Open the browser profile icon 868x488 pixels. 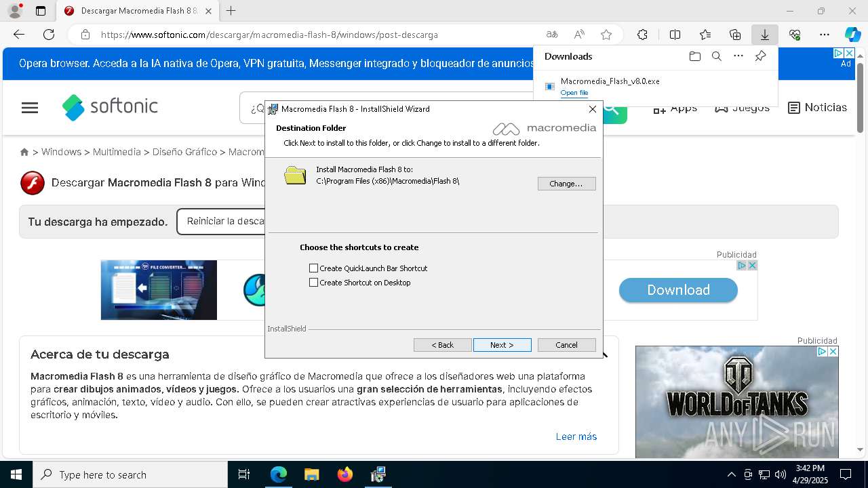[x=15, y=11]
